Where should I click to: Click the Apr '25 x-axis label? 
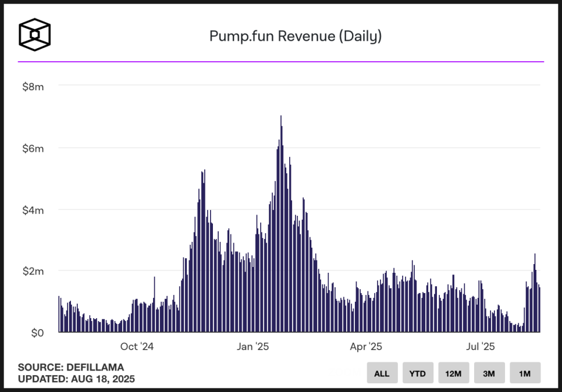pyautogui.click(x=366, y=347)
